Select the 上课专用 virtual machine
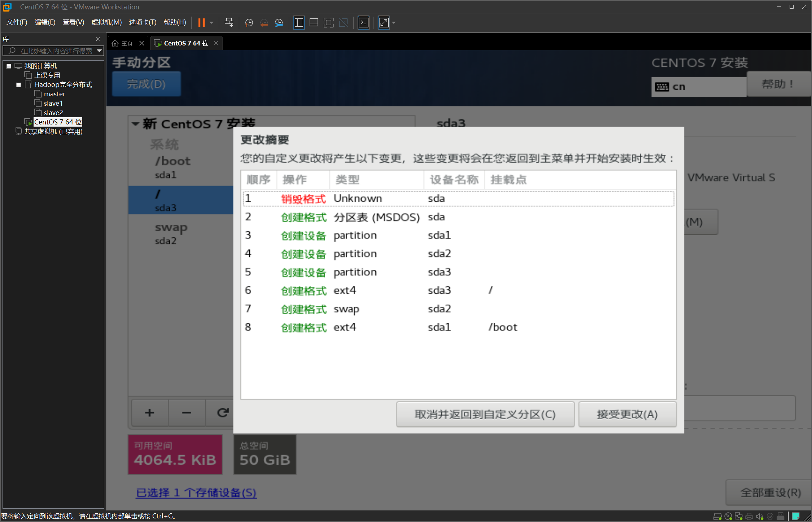 tap(47, 75)
